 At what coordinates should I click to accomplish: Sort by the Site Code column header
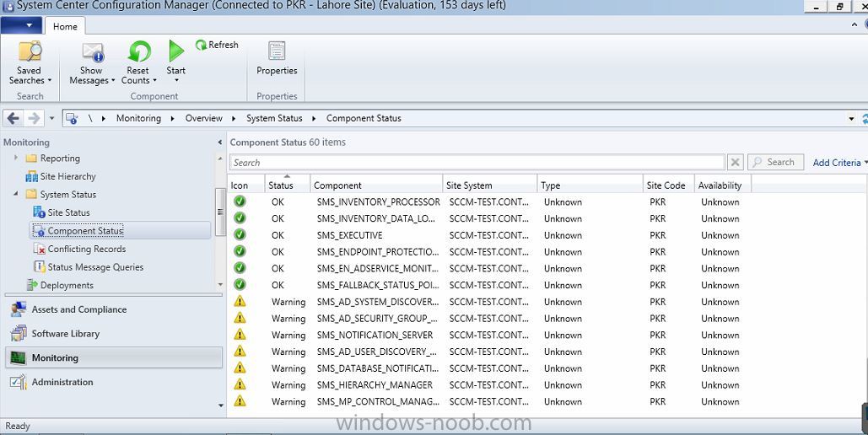coord(669,185)
